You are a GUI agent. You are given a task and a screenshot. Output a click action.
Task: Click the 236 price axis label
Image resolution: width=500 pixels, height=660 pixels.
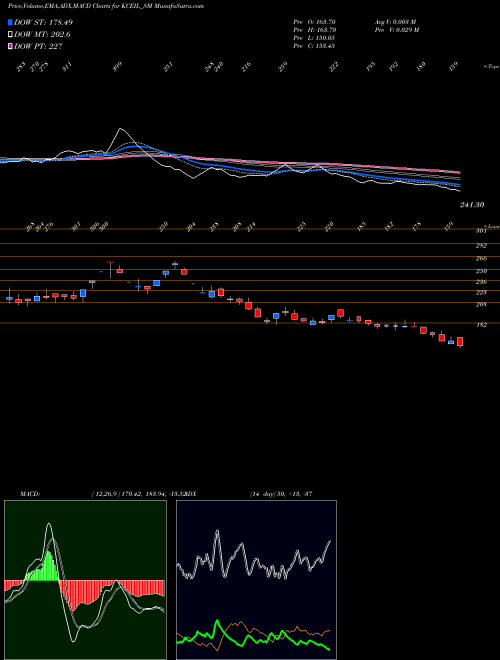(481, 282)
